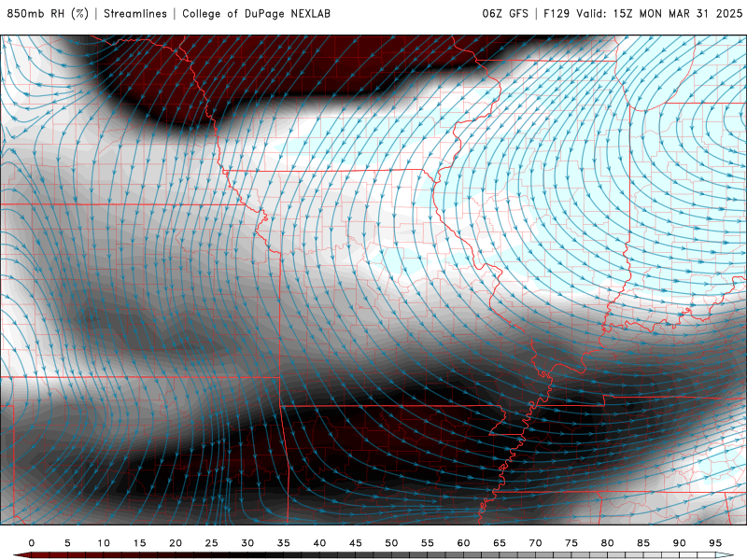The width and height of the screenshot is (747, 560).
Task: Click the colorbar label "60"
Action: click(463, 543)
